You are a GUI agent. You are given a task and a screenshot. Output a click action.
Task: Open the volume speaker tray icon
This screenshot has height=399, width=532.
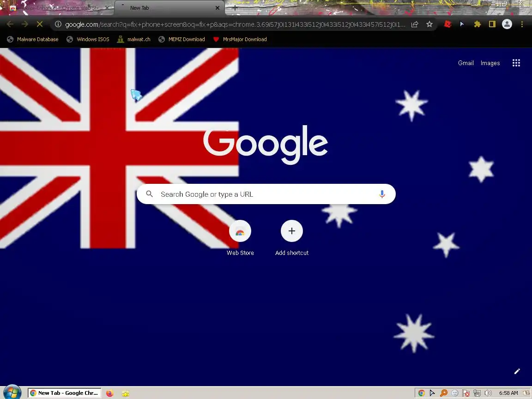[x=488, y=393]
